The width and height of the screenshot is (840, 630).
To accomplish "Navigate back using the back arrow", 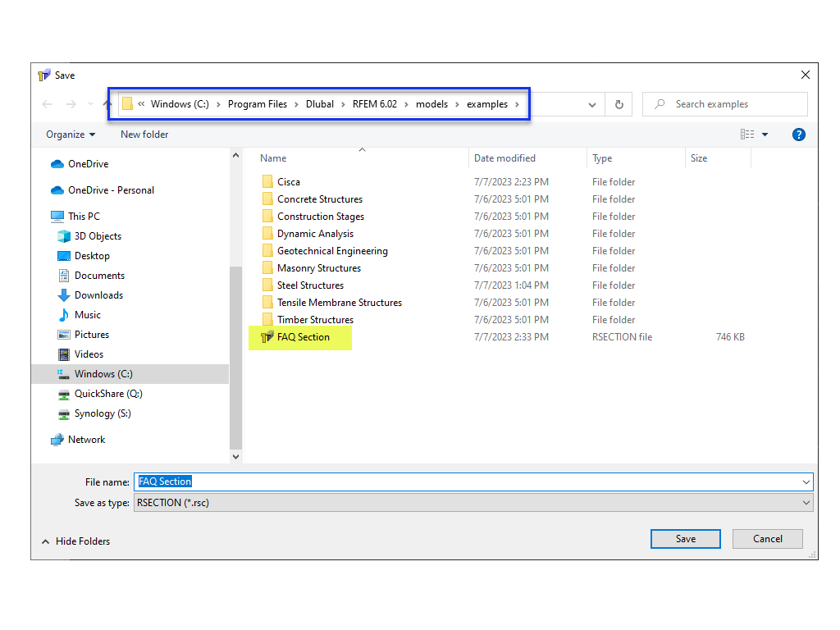I will click(47, 104).
